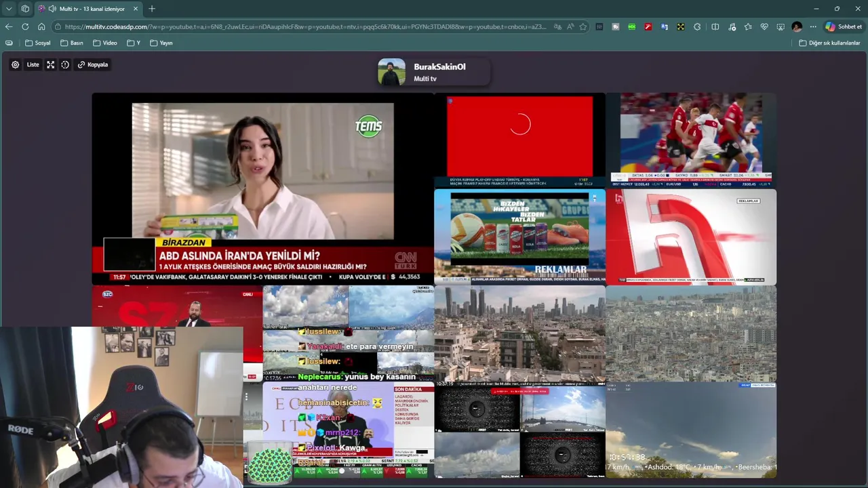Close the Multi tv tab
This screenshot has width=868, height=488.
point(136,9)
